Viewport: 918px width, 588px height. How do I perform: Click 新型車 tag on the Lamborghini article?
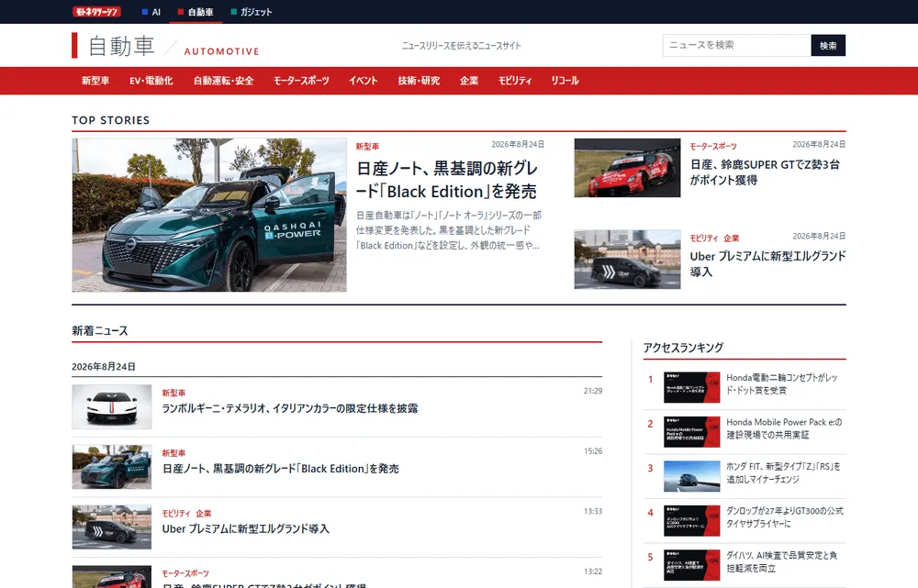tap(174, 393)
